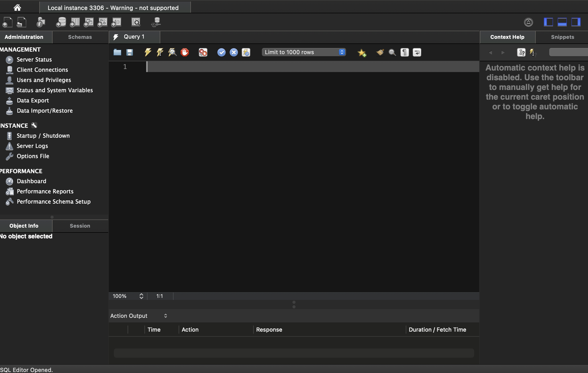Screen dimensions: 588x373
Task: Click the Beautify query broom icon
Action: (380, 52)
